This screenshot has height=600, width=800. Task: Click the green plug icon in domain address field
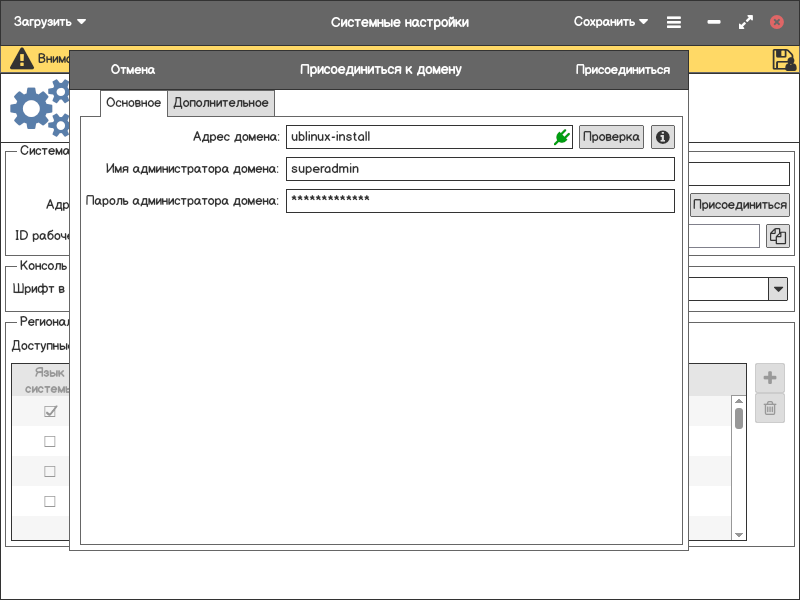click(562, 137)
